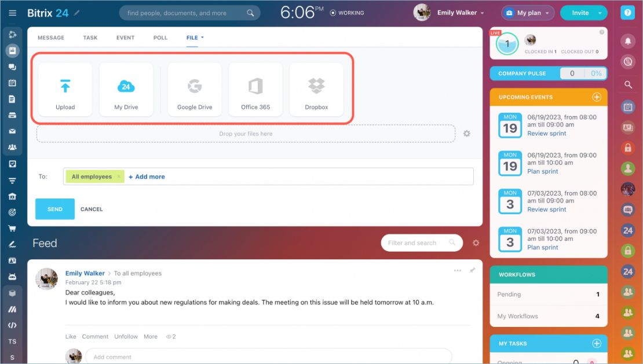643x364 pixels.
Task: Click the Upload file tile
Action: 65,90
